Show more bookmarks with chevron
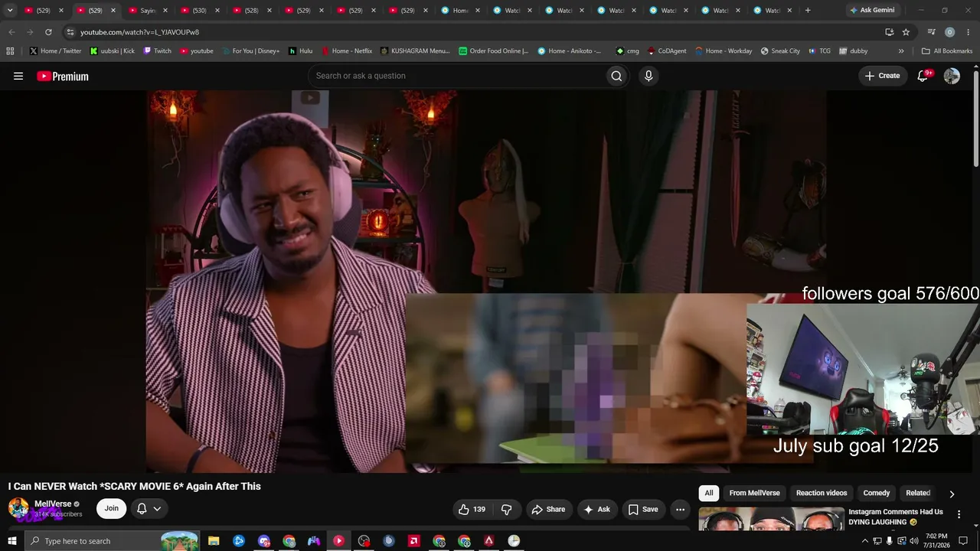 (x=901, y=51)
